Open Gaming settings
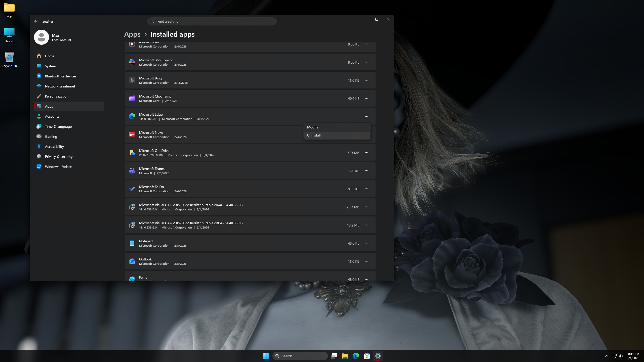 click(69, 136)
